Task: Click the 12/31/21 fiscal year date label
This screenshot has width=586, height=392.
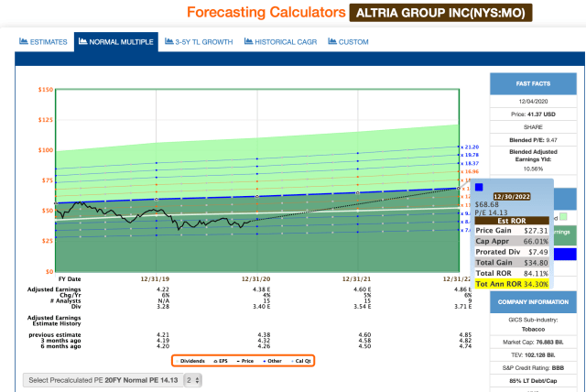Action: pos(356,279)
